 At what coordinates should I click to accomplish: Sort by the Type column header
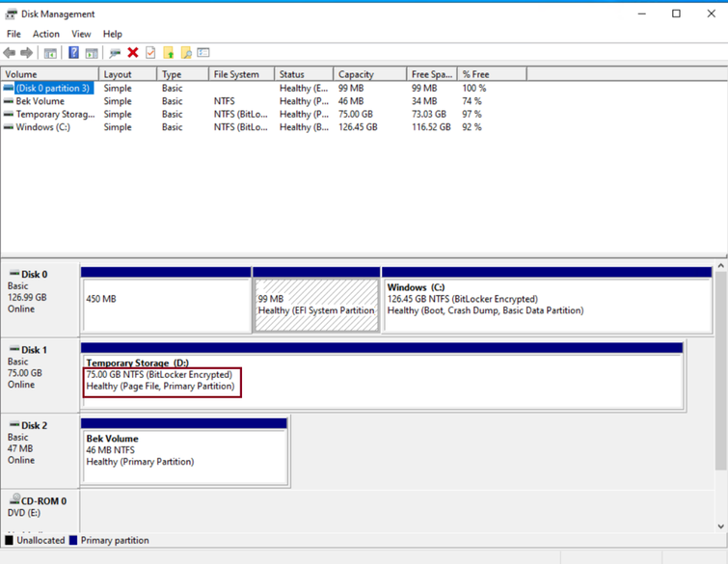pyautogui.click(x=183, y=74)
